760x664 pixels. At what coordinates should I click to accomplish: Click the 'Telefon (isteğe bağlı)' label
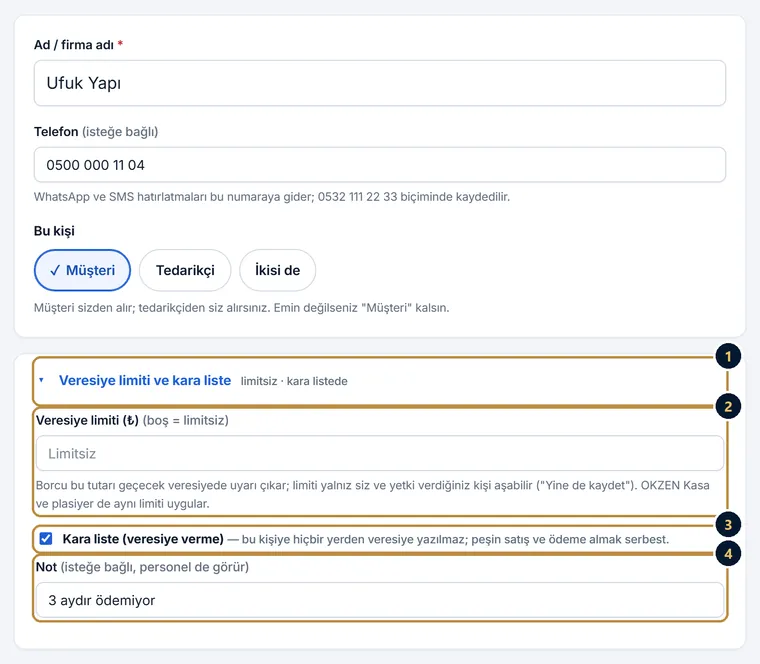96,131
